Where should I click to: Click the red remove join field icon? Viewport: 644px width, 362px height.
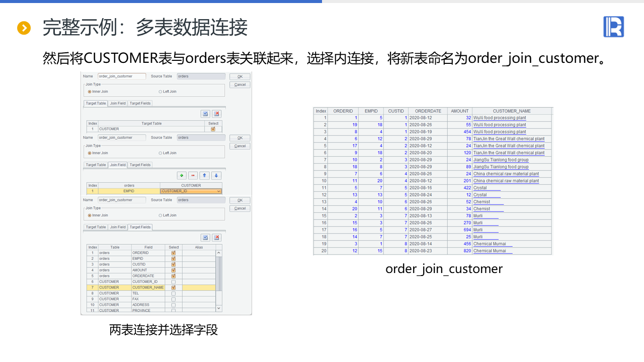[x=193, y=175]
